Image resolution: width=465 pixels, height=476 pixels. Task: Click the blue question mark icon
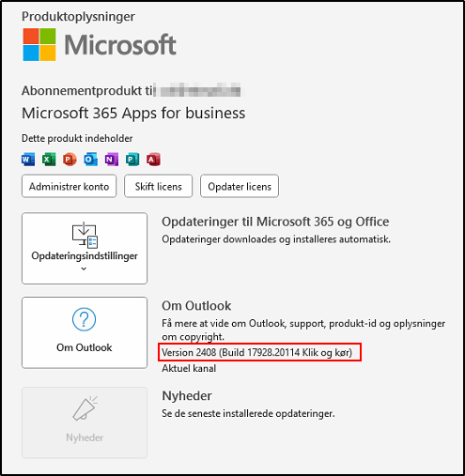tap(84, 319)
